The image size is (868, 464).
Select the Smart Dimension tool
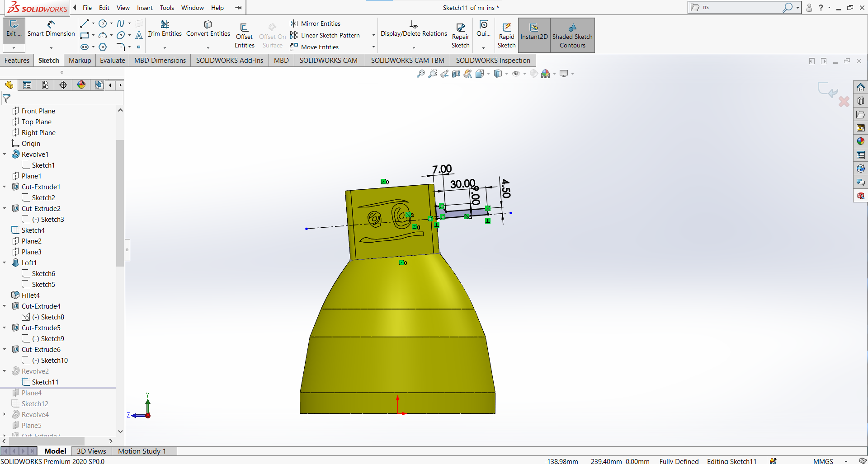point(51,29)
